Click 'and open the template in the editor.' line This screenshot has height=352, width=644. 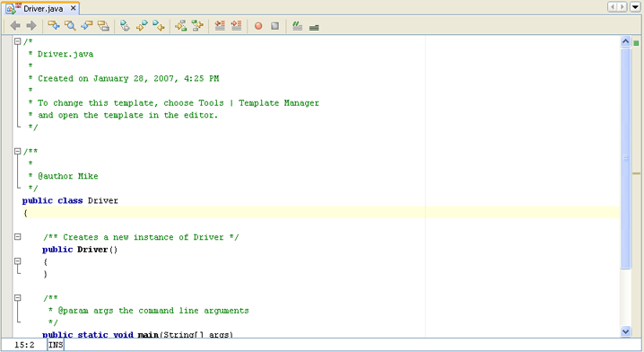point(123,115)
